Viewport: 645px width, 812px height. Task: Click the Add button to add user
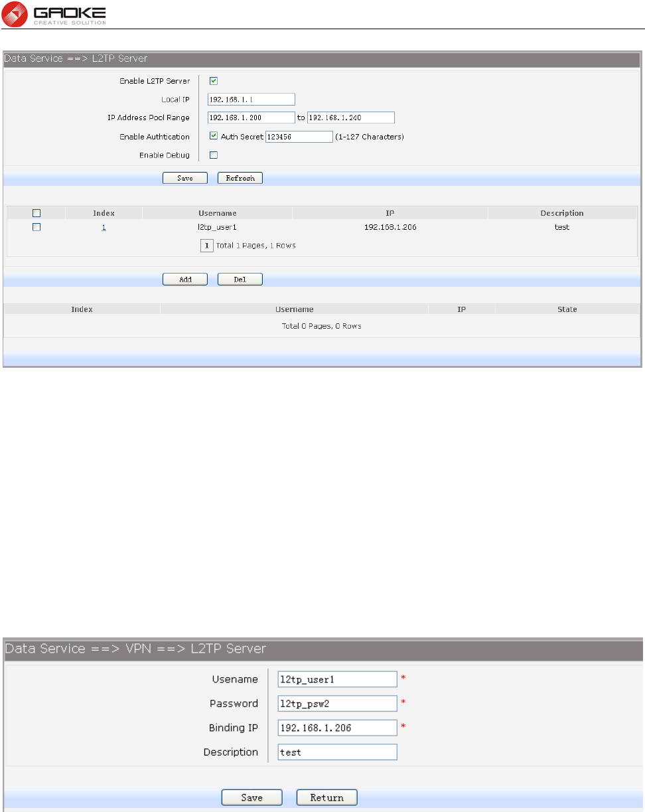pos(185,280)
